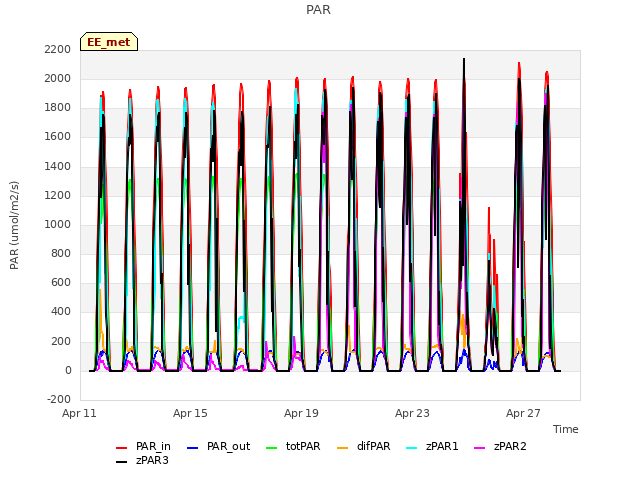The image size is (640, 480).
Task: Click the Apr 11 x-axis tick label
Action: 79,413
